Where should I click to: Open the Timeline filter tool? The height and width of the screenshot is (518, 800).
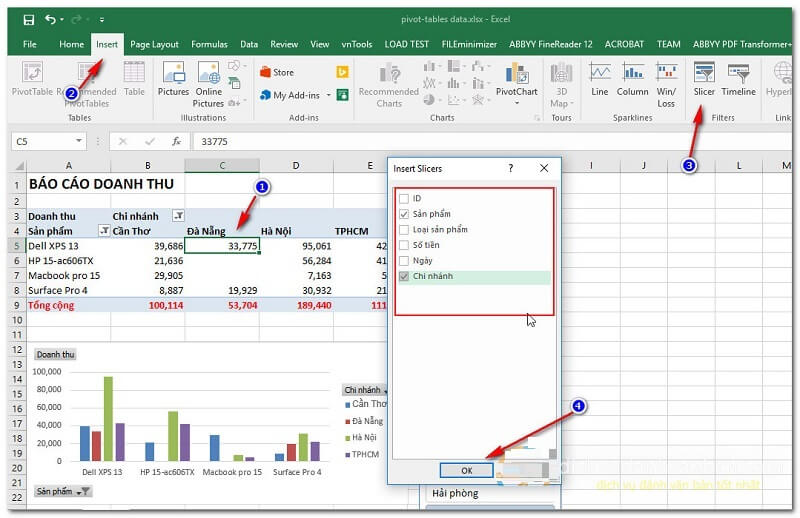coord(739,78)
